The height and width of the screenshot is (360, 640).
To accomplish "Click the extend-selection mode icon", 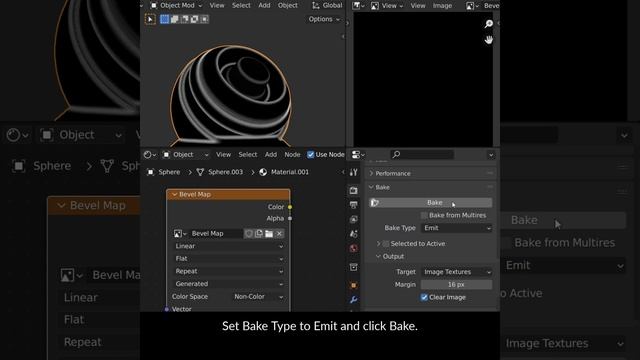I will click(x=175, y=19).
